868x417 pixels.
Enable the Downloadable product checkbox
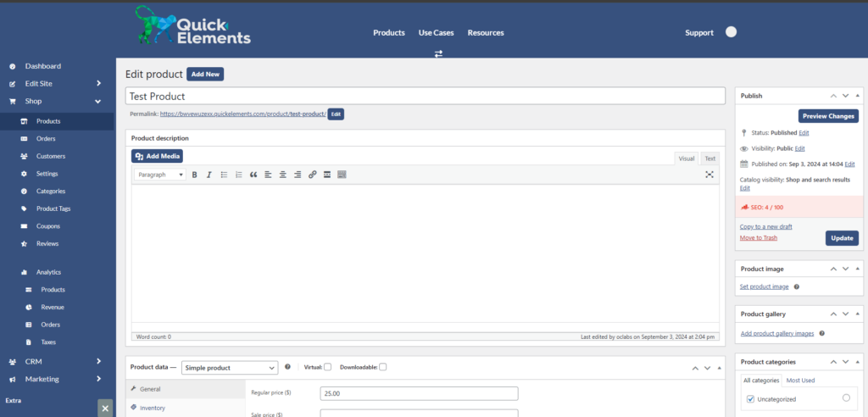[383, 367]
